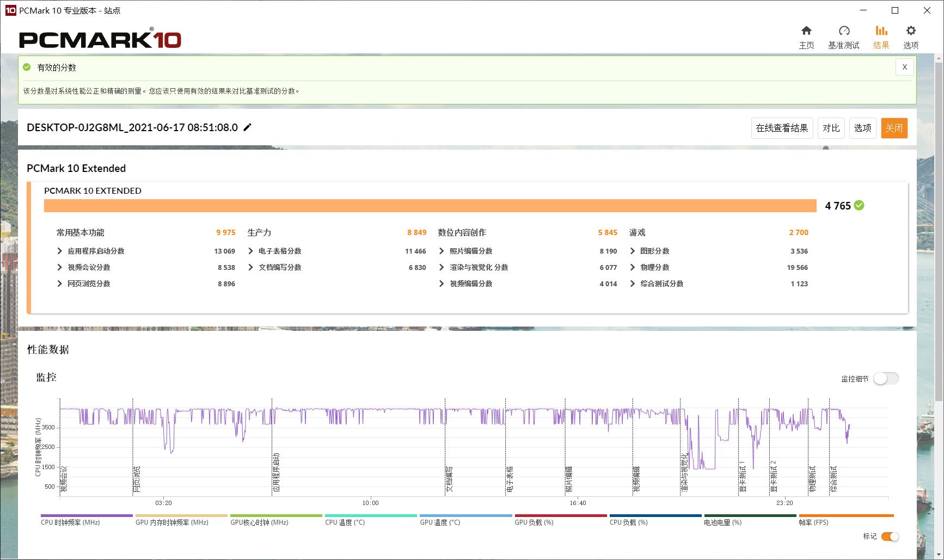This screenshot has height=560, width=944.
Task: Click the 电子表格分数 value 11 466
Action: (x=416, y=251)
